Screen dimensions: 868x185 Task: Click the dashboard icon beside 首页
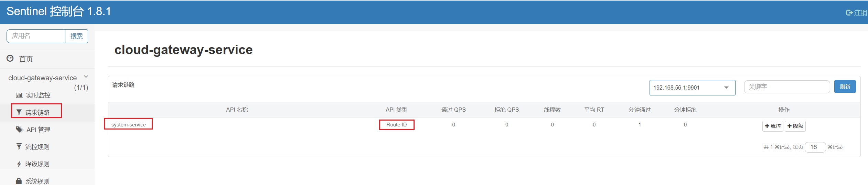pos(10,59)
